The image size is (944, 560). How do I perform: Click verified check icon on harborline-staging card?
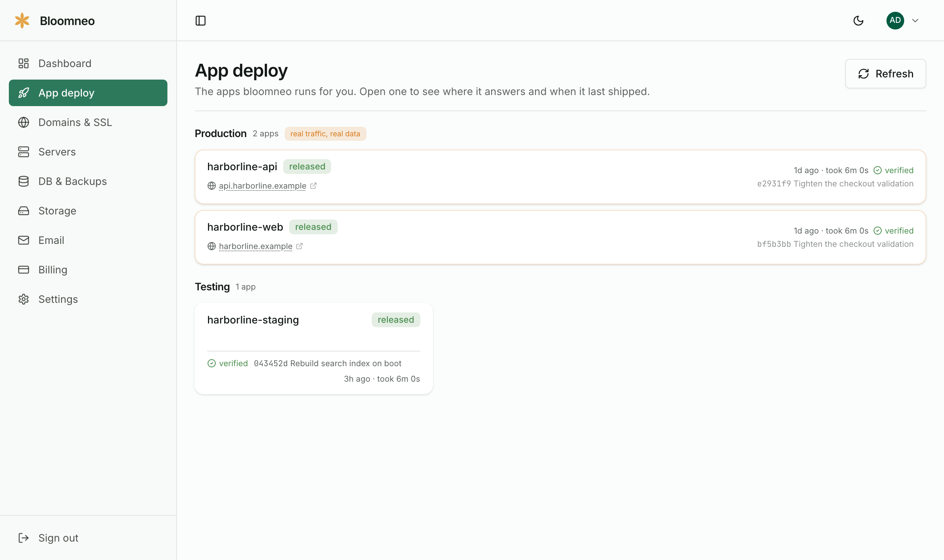pyautogui.click(x=211, y=363)
